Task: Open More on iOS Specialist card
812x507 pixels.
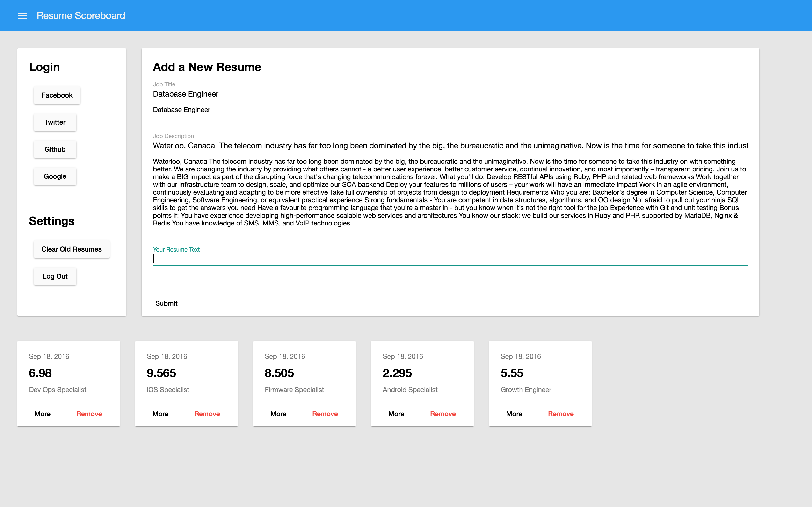Action: pos(160,414)
